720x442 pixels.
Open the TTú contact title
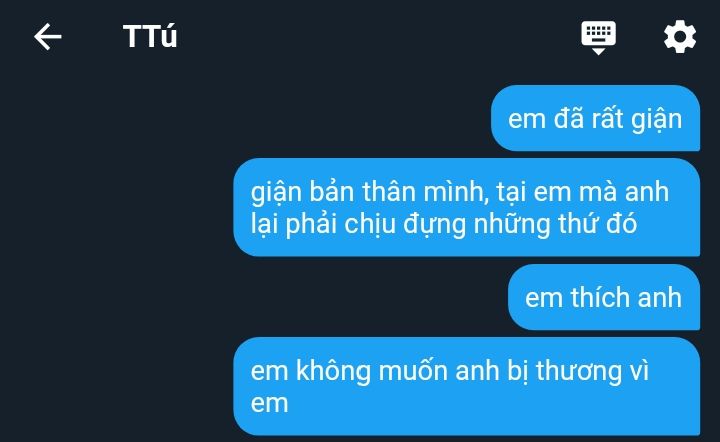click(150, 36)
